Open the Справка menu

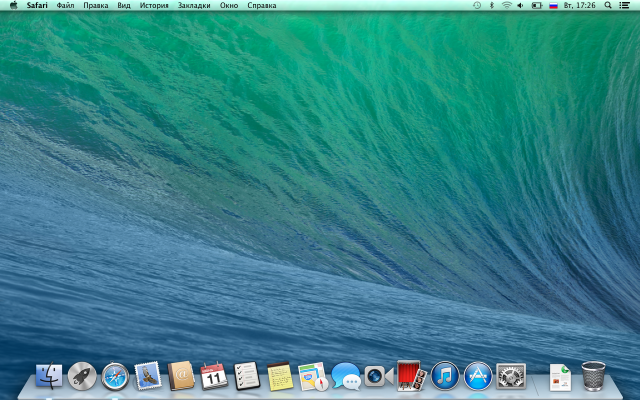point(262,5)
